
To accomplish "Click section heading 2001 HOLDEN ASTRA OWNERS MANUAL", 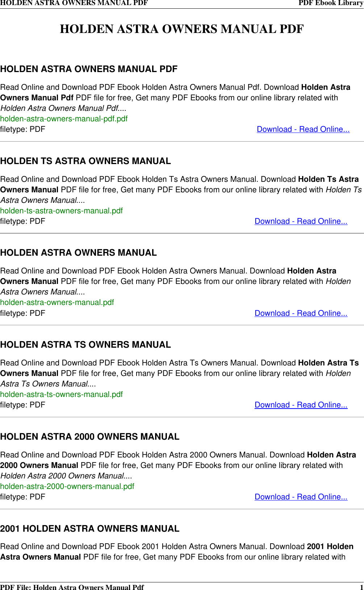I will point(90,529).
